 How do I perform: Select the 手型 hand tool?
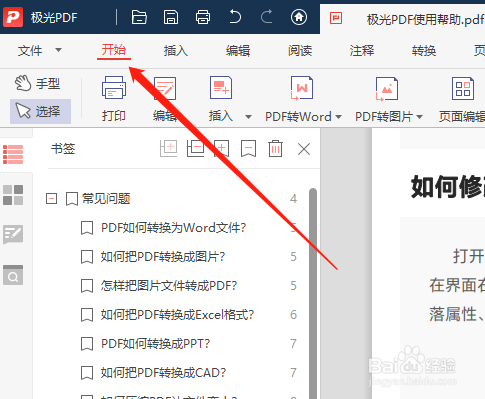(x=37, y=83)
